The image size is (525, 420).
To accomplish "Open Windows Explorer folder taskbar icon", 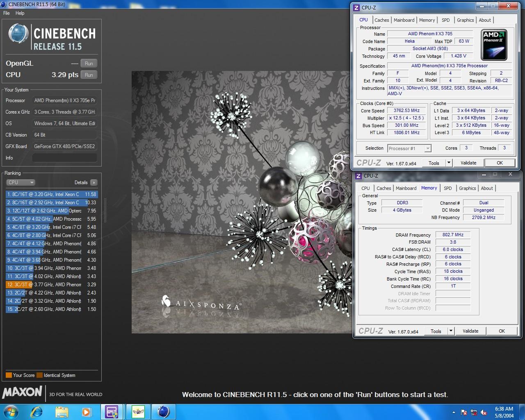I will pyautogui.click(x=62, y=411).
